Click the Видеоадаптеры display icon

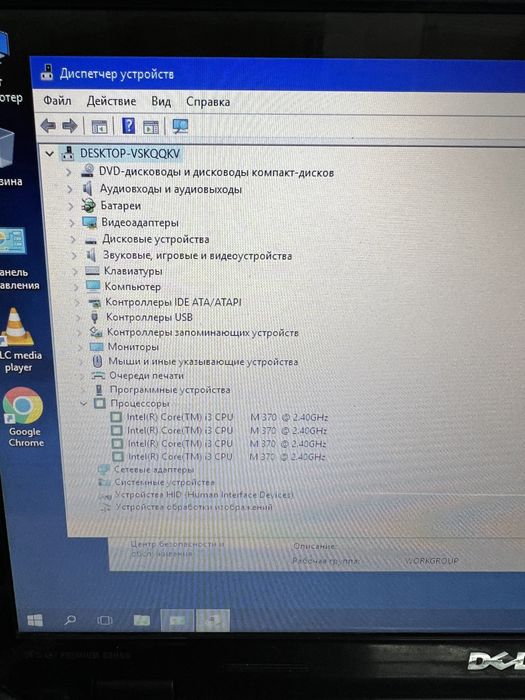click(89, 222)
